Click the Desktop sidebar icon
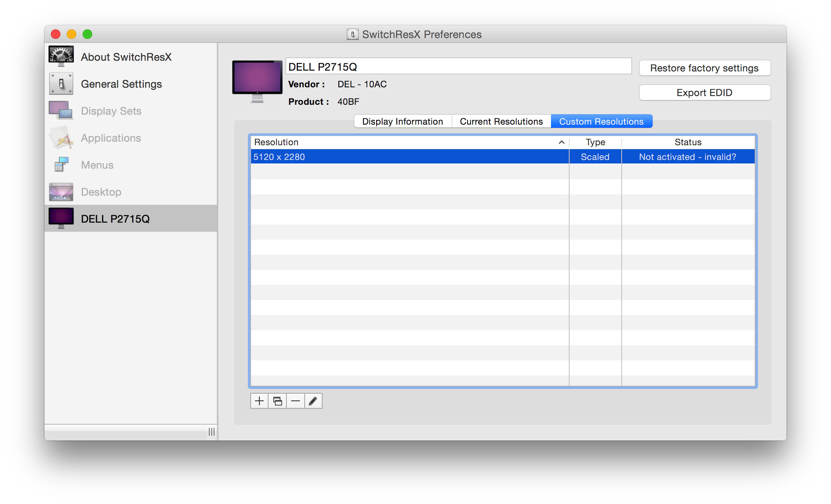Image resolution: width=831 pixels, height=504 pixels. (61, 192)
